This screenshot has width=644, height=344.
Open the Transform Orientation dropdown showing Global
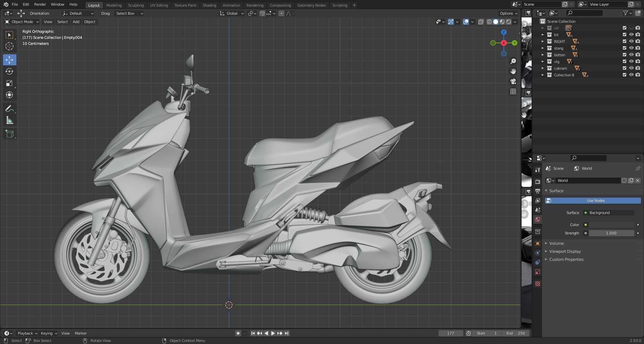[x=231, y=13]
